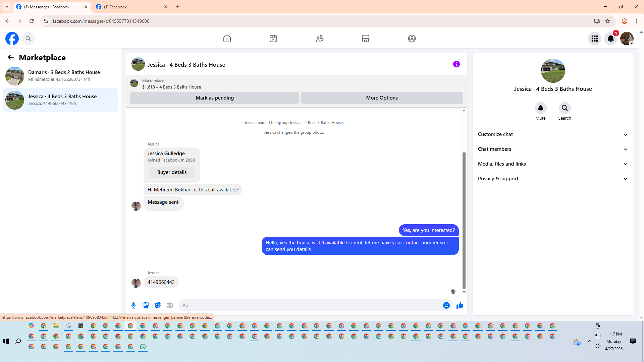View site information for facebook.com
Image resolution: width=644 pixels, height=362 pixels.
pos(46,21)
